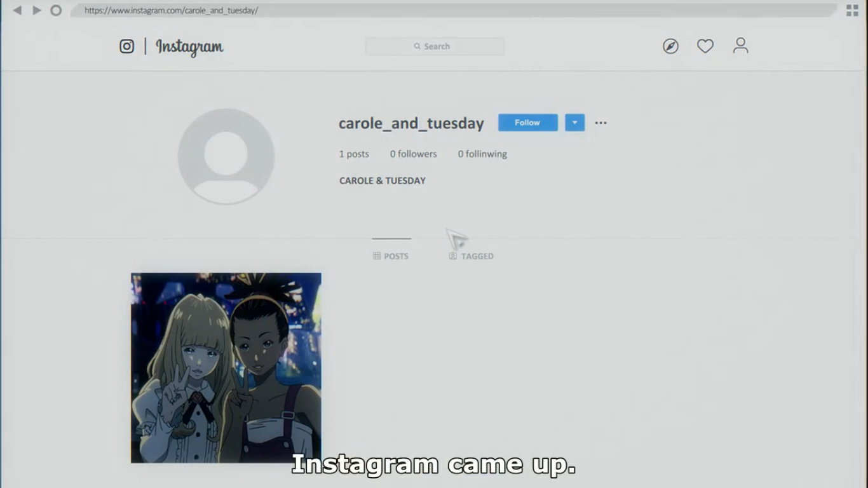Switch to the POSTS tab
The height and width of the screenshot is (488, 868).
391,256
